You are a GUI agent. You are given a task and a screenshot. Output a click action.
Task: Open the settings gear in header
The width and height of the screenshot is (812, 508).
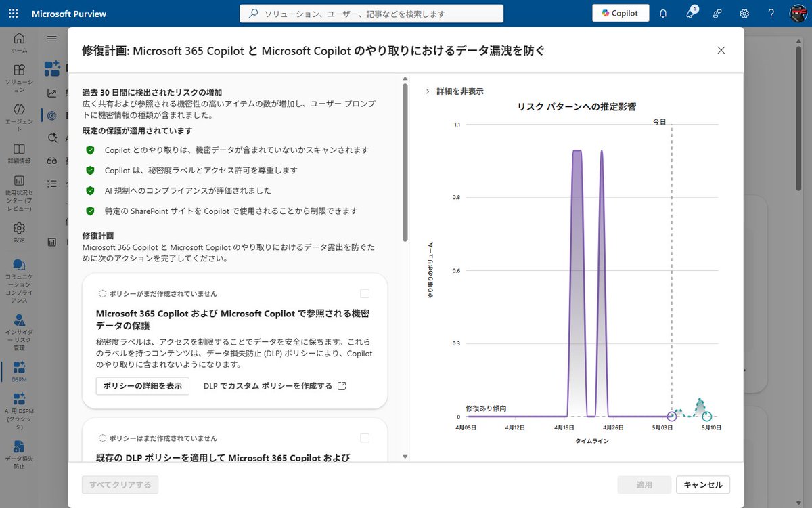744,14
